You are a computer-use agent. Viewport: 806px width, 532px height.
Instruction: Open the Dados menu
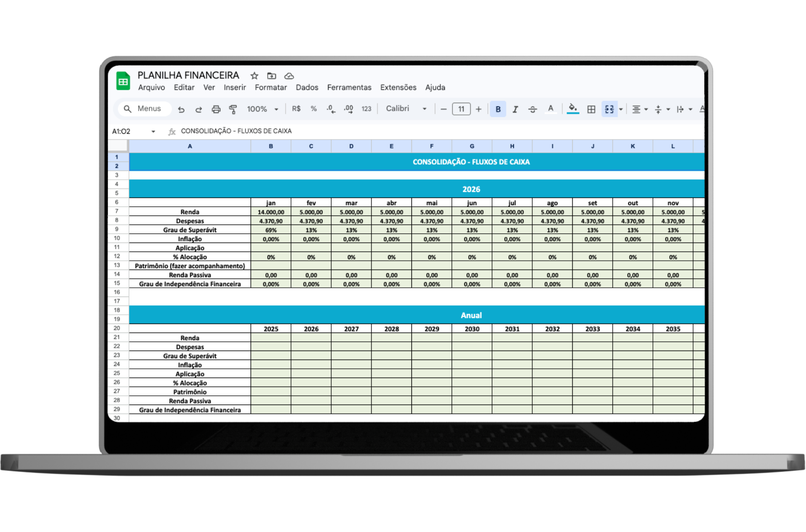pos(307,87)
